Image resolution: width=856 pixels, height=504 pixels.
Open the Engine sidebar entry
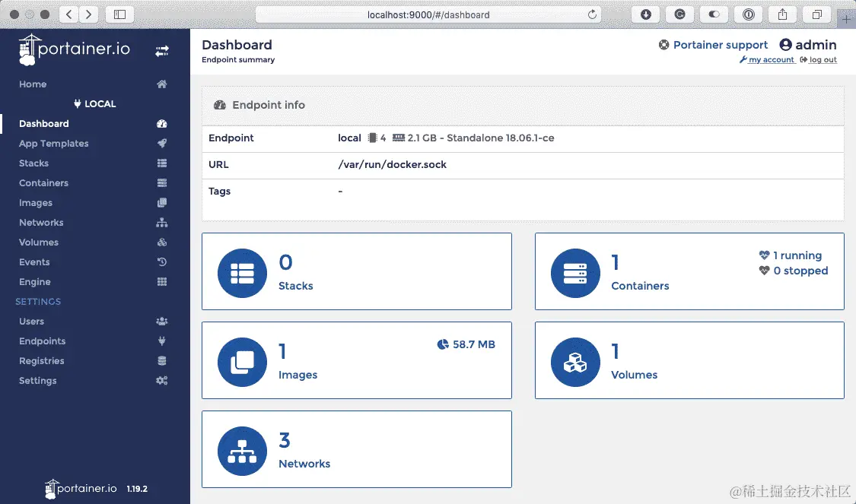34,282
